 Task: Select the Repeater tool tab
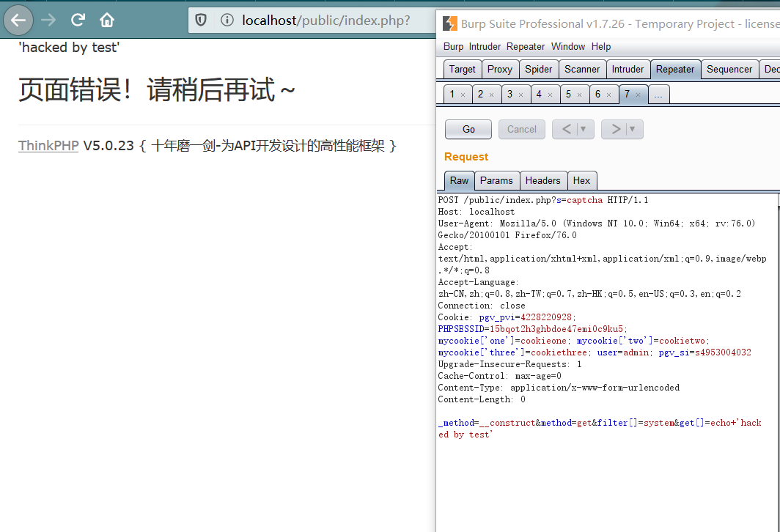click(675, 69)
